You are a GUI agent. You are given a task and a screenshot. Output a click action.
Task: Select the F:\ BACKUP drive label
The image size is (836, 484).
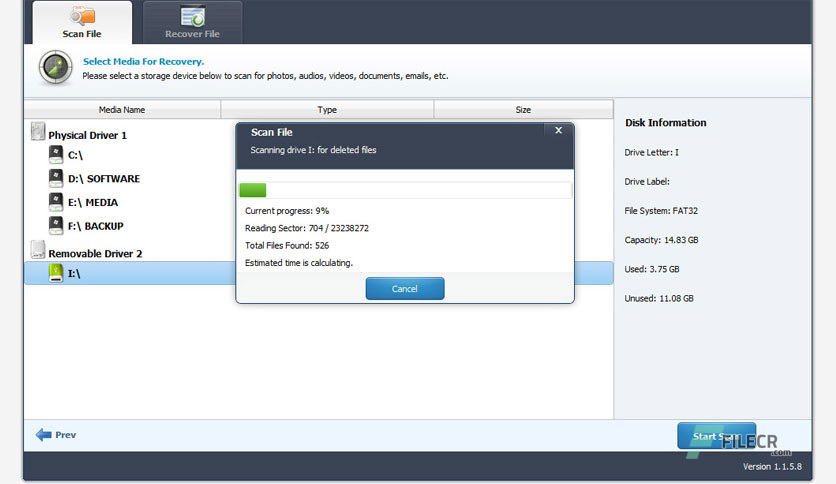(x=95, y=226)
